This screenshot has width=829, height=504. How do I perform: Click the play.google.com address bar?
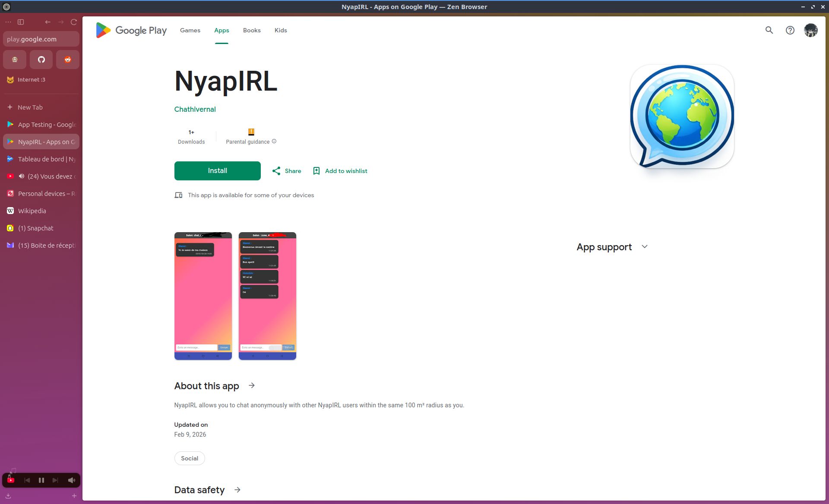pyautogui.click(x=41, y=39)
